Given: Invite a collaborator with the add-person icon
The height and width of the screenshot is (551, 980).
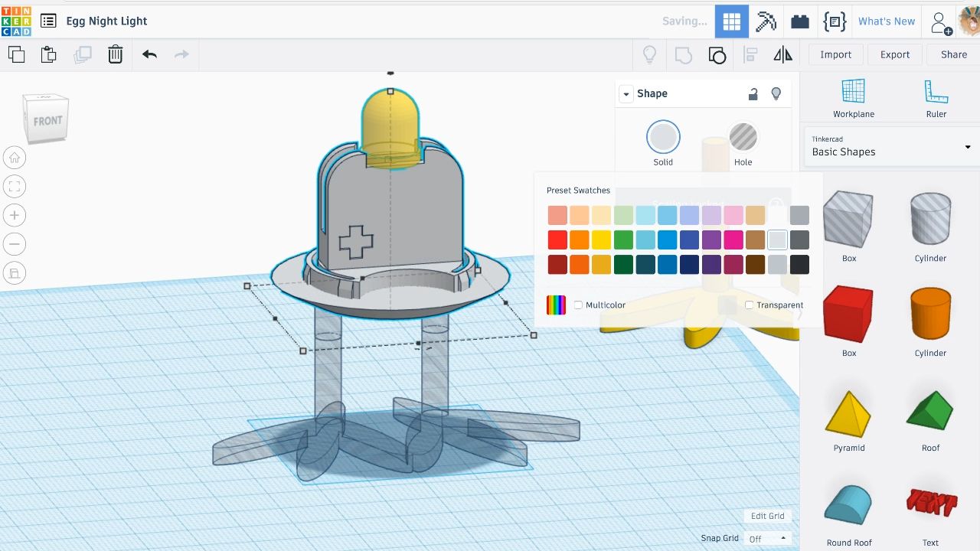Looking at the screenshot, I should click(941, 21).
